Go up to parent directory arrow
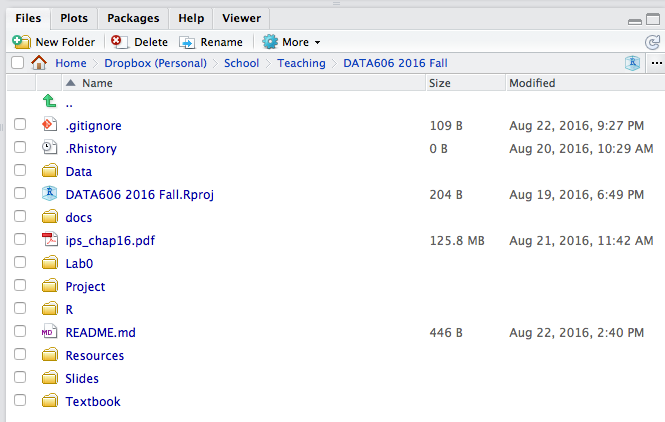Viewport: 665px width, 422px height. pos(50,103)
